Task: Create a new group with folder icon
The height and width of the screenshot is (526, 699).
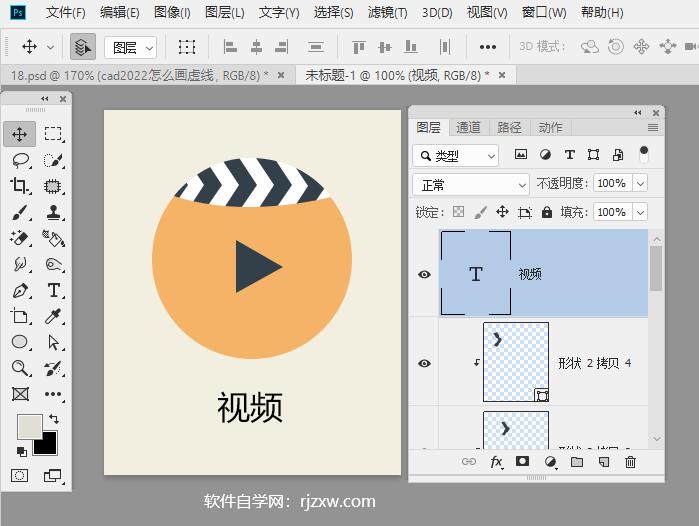Action: 577,462
